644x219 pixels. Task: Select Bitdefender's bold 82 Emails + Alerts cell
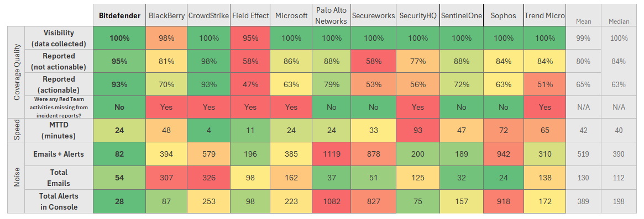pos(119,154)
